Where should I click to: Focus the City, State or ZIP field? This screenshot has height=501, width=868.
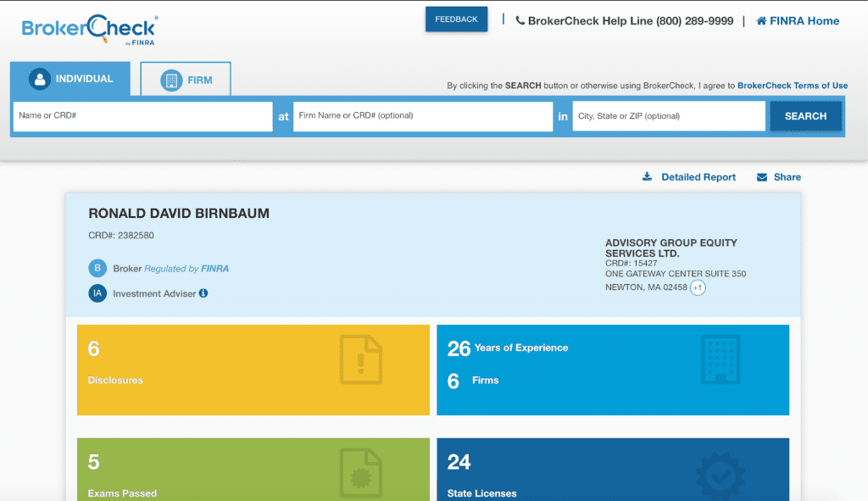[x=669, y=116]
